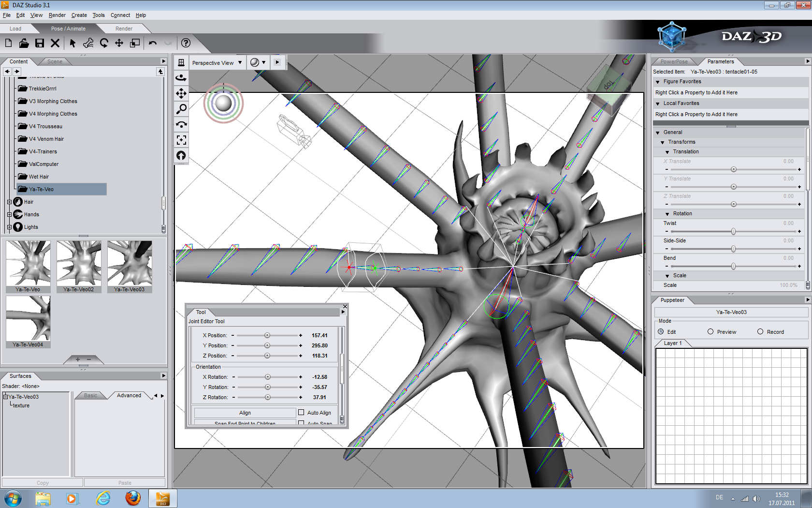Image resolution: width=812 pixels, height=508 pixels.
Task: Open the Create menu
Action: (79, 15)
